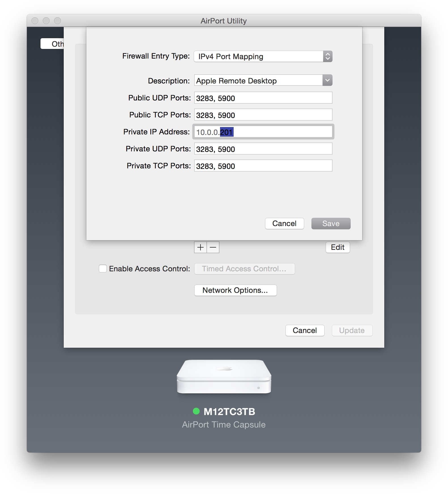Click the green status dot beside M12TC3TB
448x494 pixels.
196,411
